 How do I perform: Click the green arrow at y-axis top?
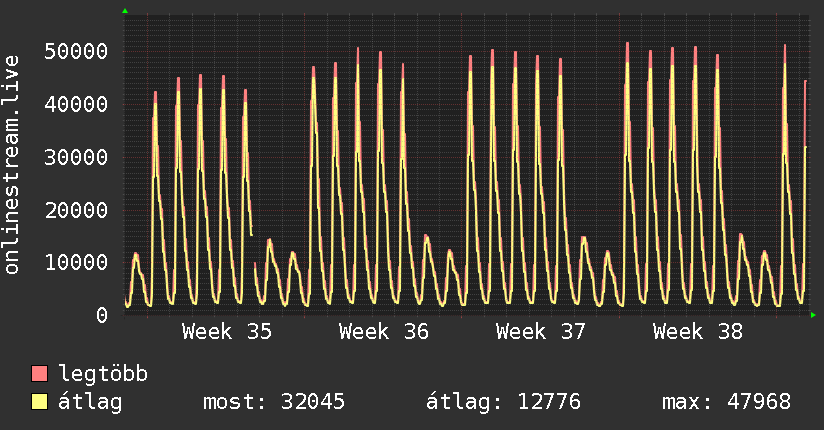click(x=125, y=11)
